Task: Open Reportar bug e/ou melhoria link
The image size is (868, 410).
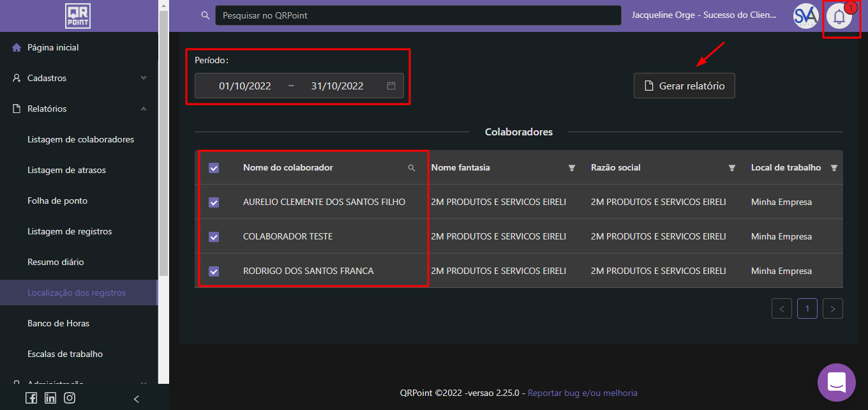Action: coord(582,393)
